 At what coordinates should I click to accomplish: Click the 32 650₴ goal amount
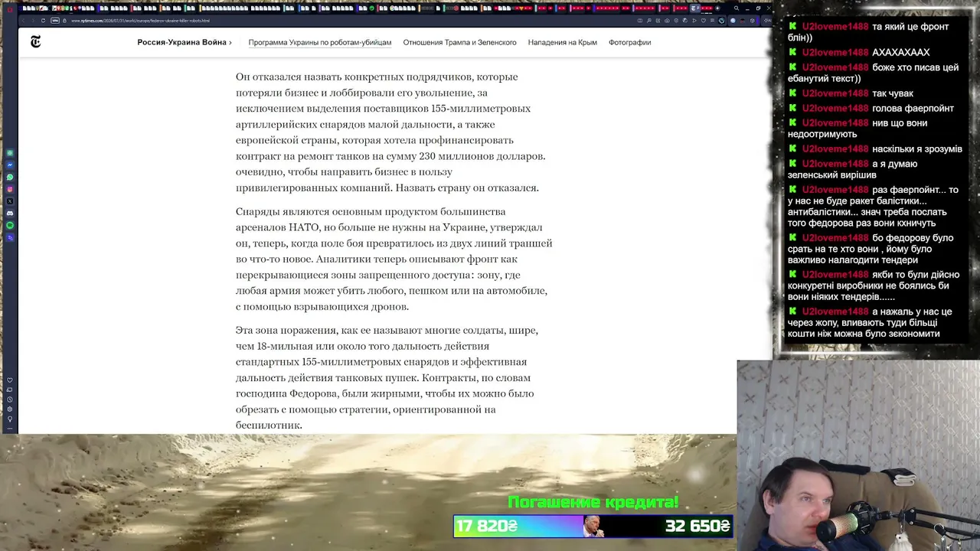pos(697,527)
